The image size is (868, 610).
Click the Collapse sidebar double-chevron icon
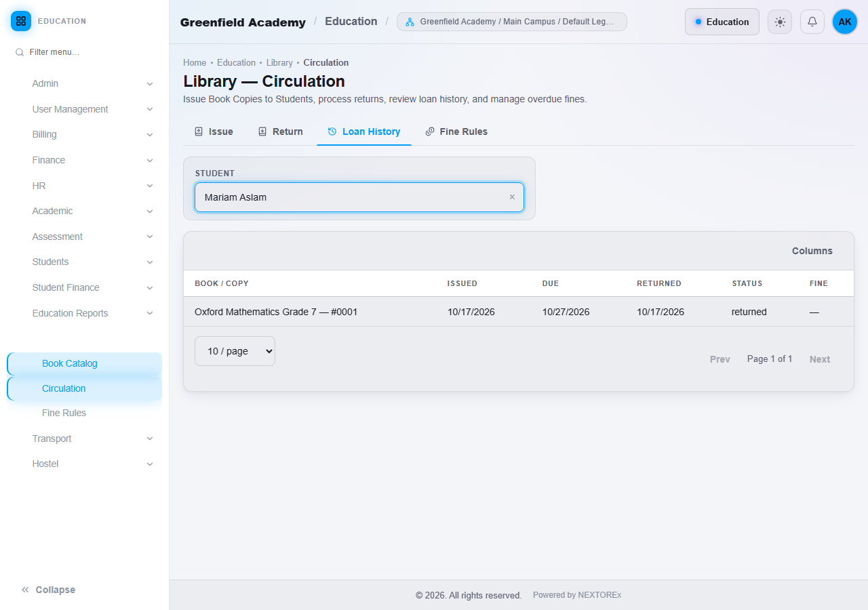tap(25, 590)
